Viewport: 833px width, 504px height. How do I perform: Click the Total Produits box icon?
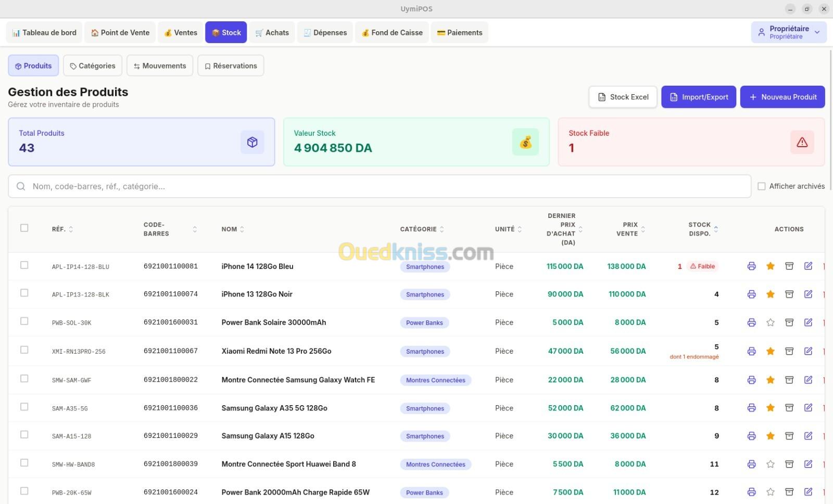click(252, 142)
